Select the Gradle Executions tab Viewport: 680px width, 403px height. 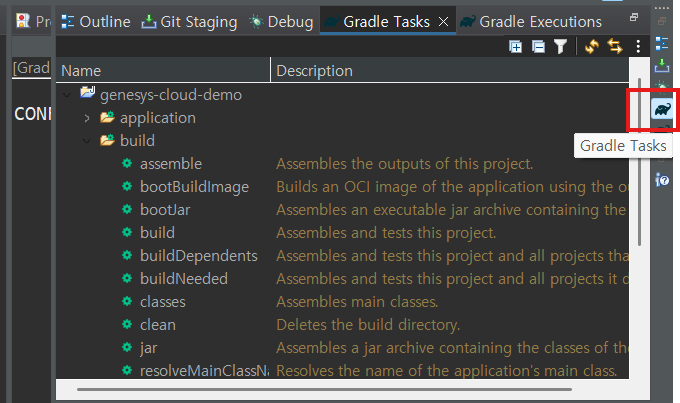pos(530,21)
